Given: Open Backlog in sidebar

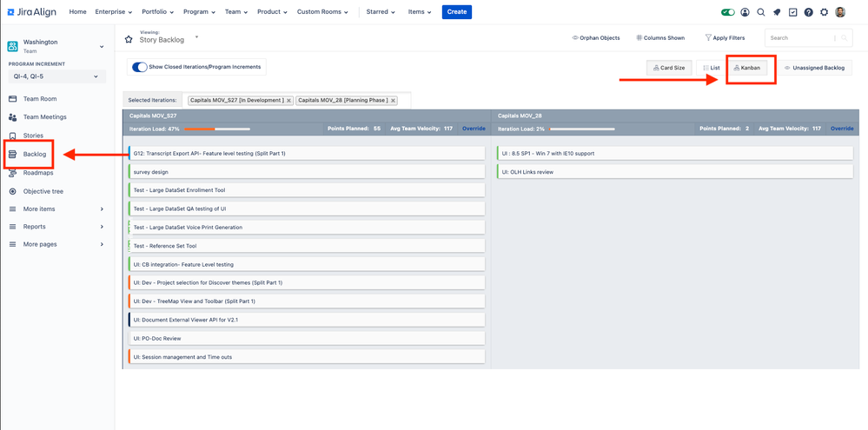Looking at the screenshot, I should [35, 154].
